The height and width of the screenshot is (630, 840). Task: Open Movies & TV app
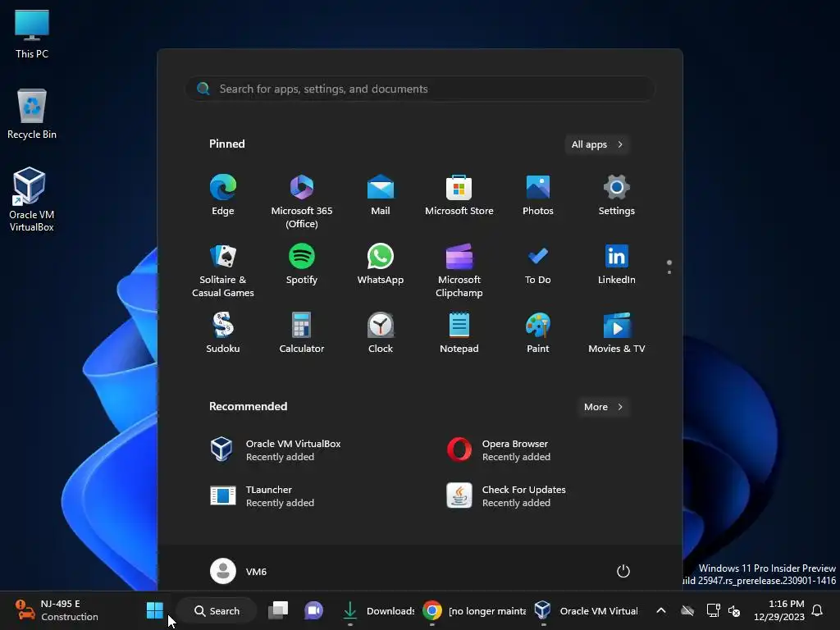617,333
